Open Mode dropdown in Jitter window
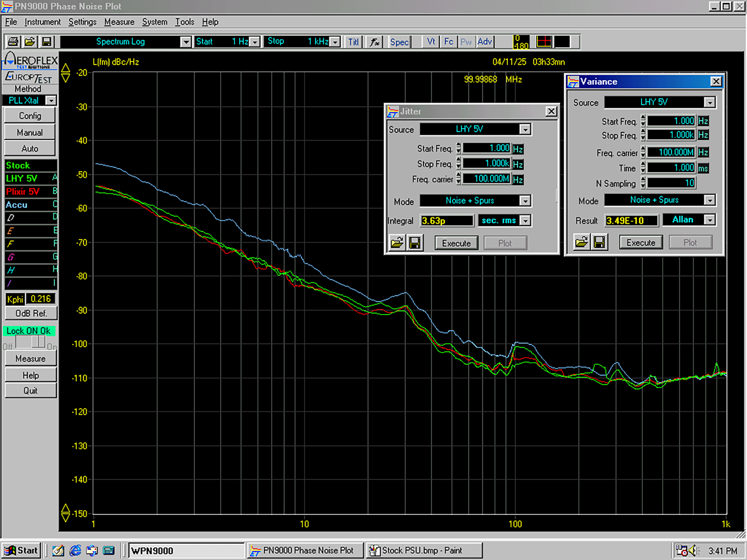Image resolution: width=747 pixels, height=560 pixels. point(525,201)
